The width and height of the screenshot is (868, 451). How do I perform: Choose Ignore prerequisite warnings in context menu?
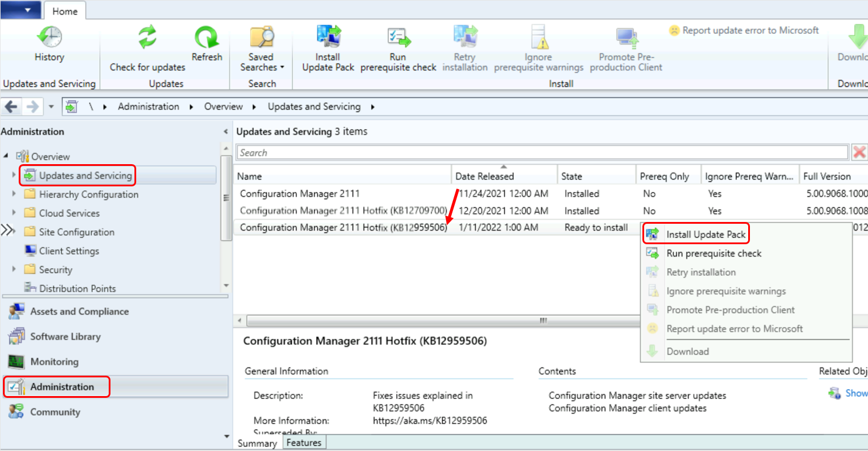point(726,291)
